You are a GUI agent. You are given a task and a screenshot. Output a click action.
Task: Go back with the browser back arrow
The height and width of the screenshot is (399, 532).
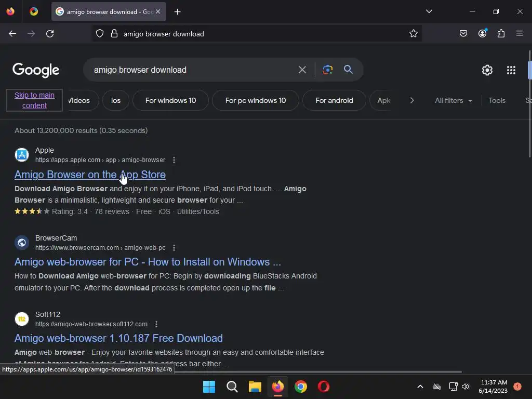tap(12, 34)
